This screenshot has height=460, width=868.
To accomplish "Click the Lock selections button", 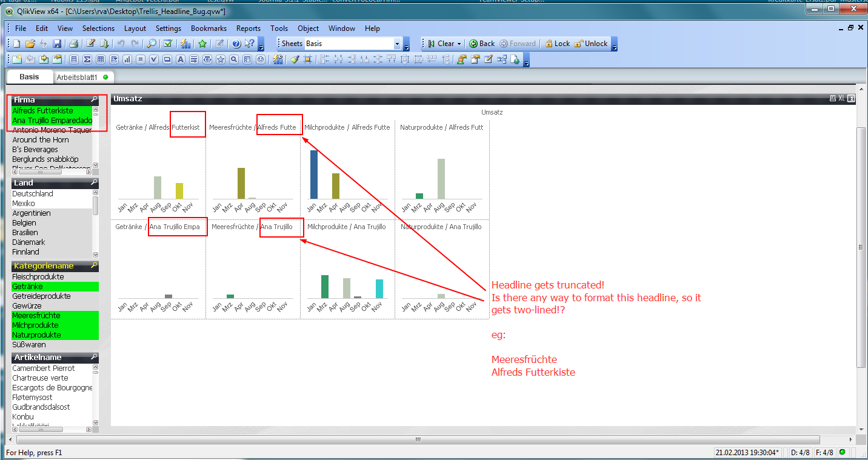I will click(557, 44).
